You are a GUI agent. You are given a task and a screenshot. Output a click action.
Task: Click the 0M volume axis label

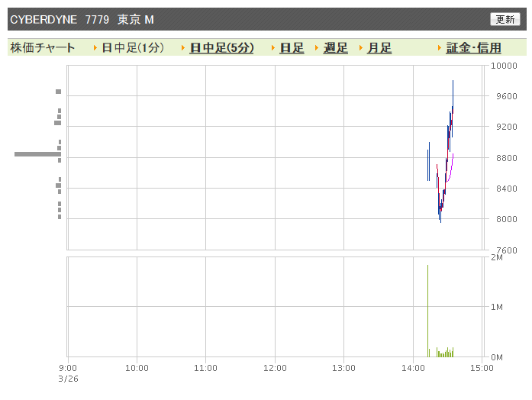coord(497,357)
